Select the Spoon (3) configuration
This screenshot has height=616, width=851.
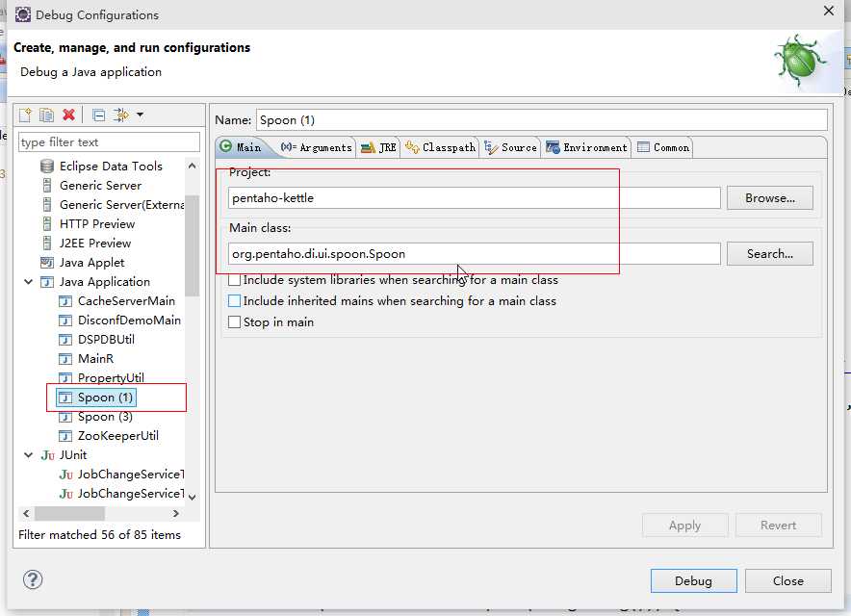tap(105, 417)
